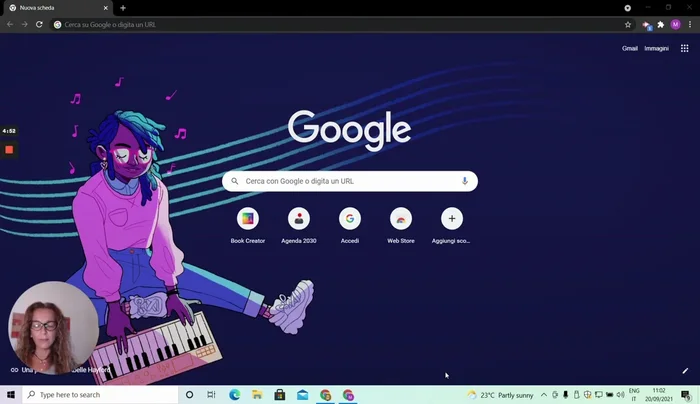Click the magnifier icon in the Google search box

click(234, 181)
